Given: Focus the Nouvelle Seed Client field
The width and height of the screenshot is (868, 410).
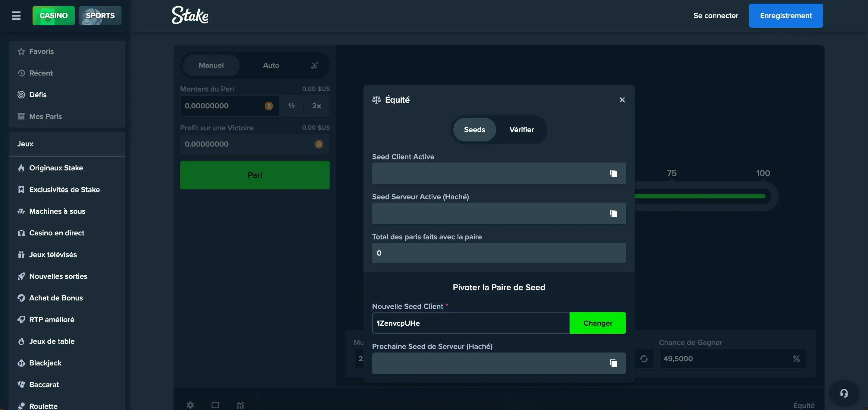Looking at the screenshot, I should (x=471, y=323).
